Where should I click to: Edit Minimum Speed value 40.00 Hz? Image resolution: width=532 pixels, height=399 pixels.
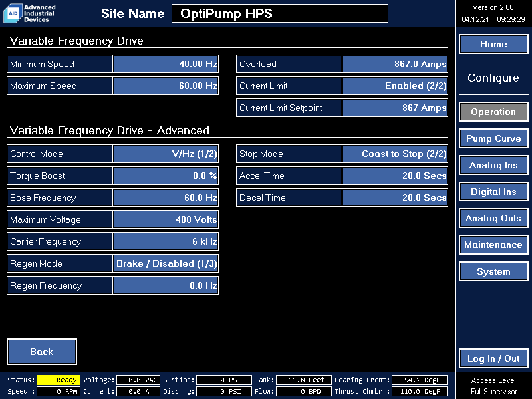166,64
